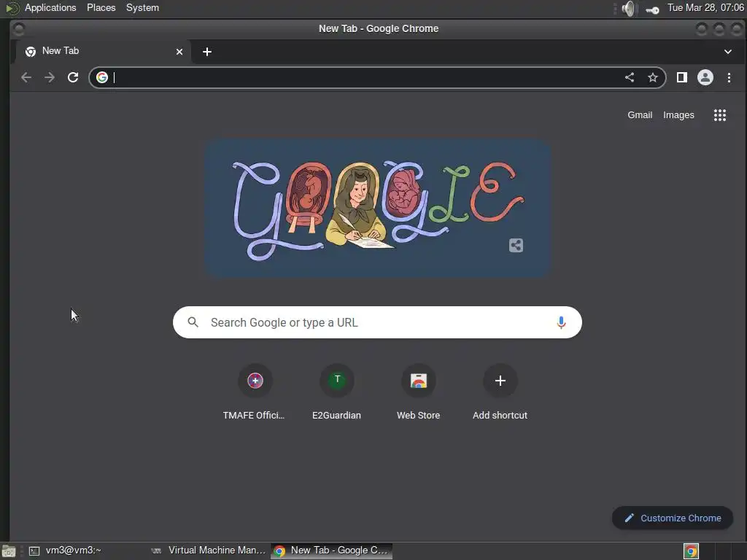Click the Google icon in address bar
This screenshot has width=747, height=560.
click(x=102, y=77)
